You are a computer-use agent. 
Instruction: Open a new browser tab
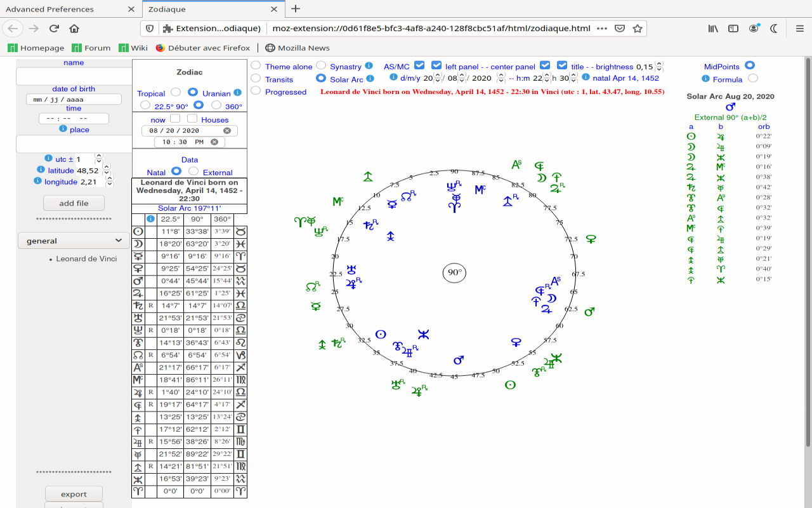click(x=296, y=9)
